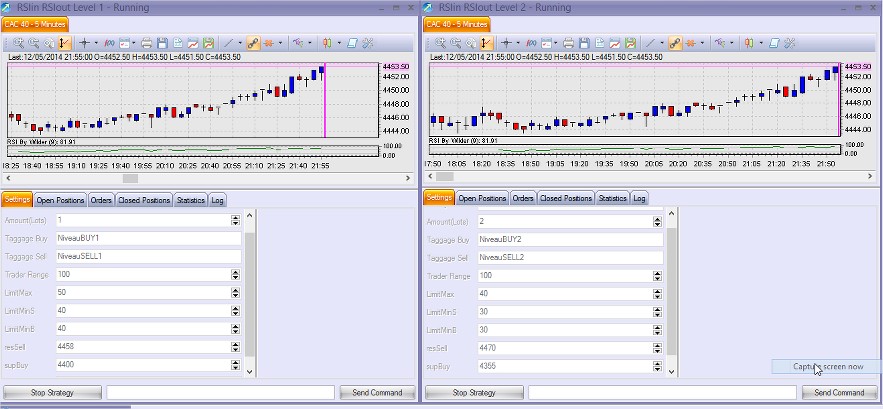Click the Taggage Buy field containing NiveauBUY1

(x=149, y=238)
